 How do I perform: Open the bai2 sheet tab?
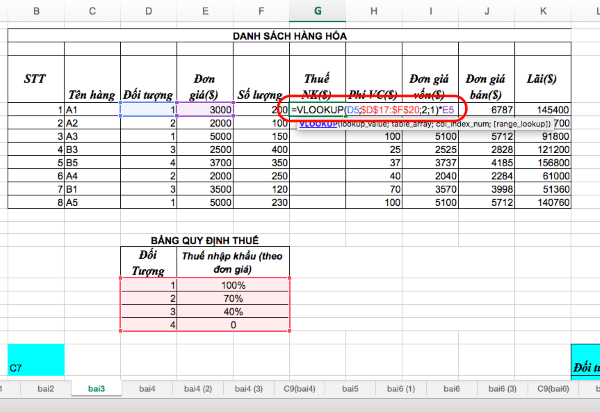coord(46,389)
